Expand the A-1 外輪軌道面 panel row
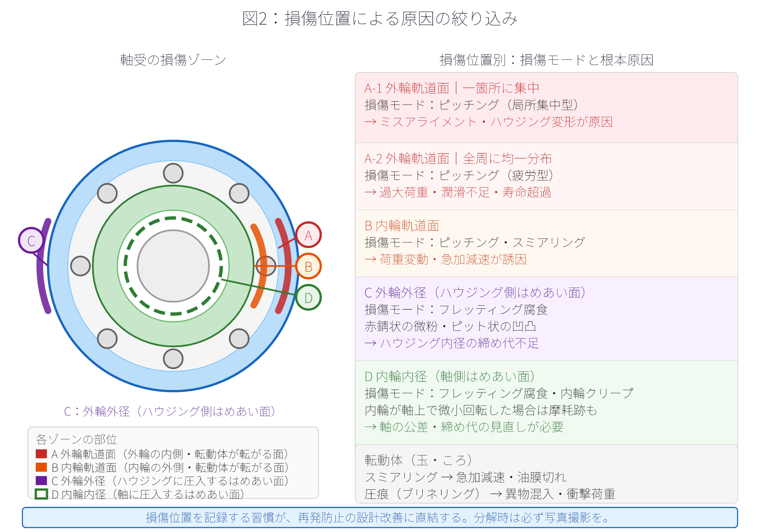The image size is (760, 532). coord(545,105)
